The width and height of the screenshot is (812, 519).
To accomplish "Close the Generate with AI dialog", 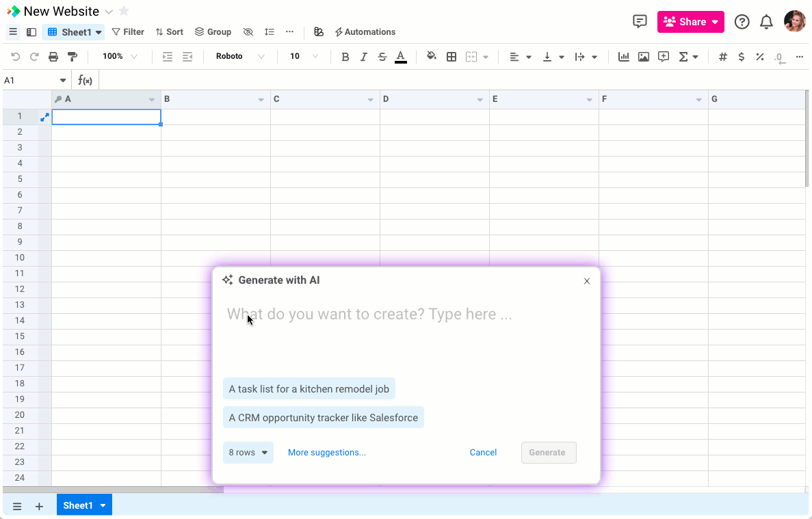I will pos(587,281).
